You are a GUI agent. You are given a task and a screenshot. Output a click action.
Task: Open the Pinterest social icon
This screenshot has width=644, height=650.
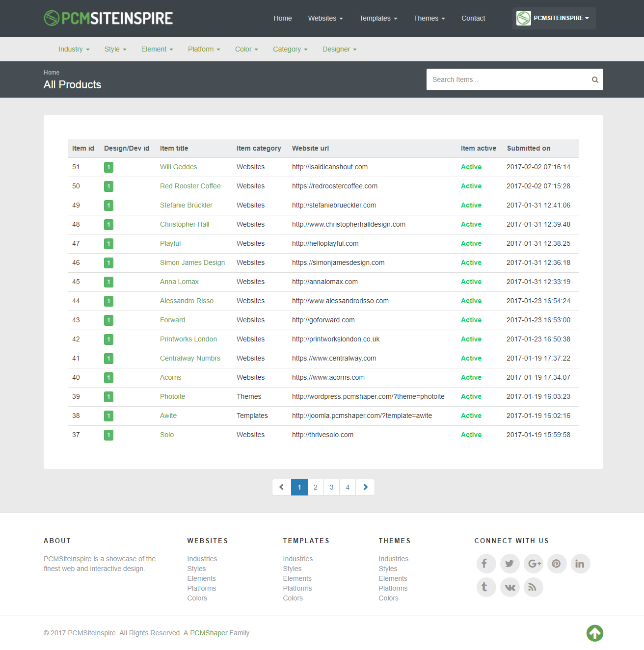557,564
